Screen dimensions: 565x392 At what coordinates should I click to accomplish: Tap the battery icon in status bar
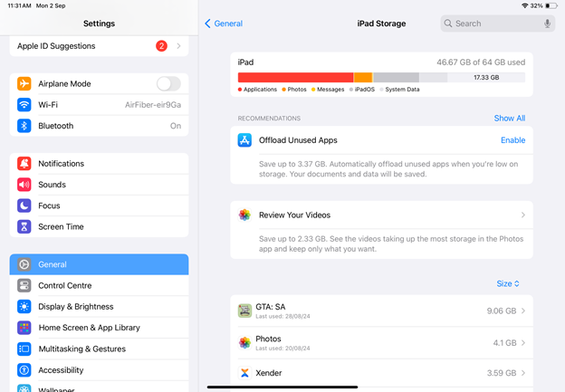[551, 5]
